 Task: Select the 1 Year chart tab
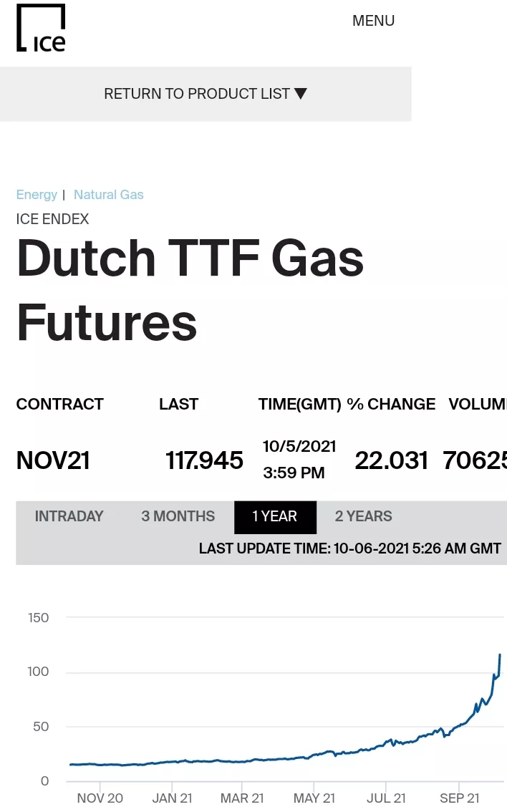275,516
